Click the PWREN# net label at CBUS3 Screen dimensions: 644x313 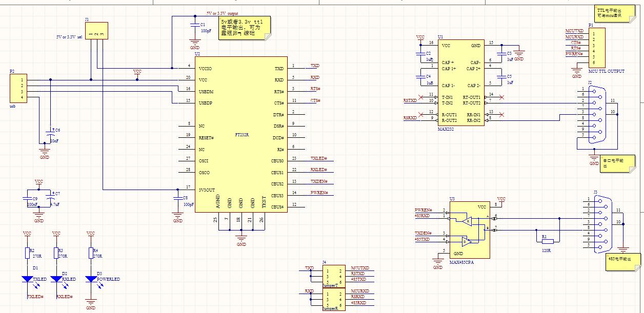pos(319,193)
